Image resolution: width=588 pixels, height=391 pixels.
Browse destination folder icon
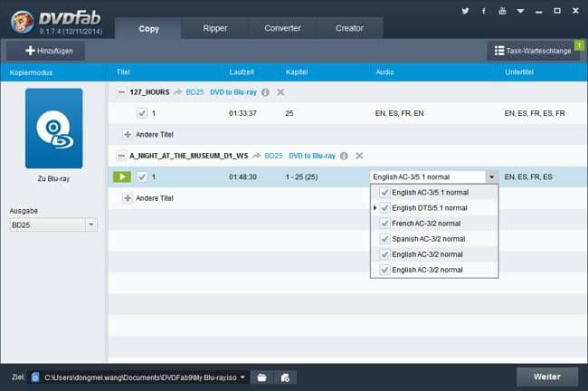click(261, 377)
